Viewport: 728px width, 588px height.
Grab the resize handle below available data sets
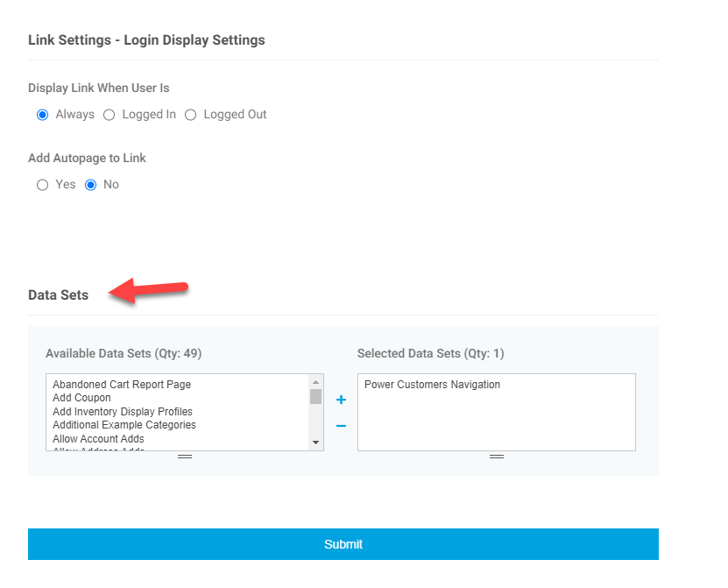click(185, 457)
